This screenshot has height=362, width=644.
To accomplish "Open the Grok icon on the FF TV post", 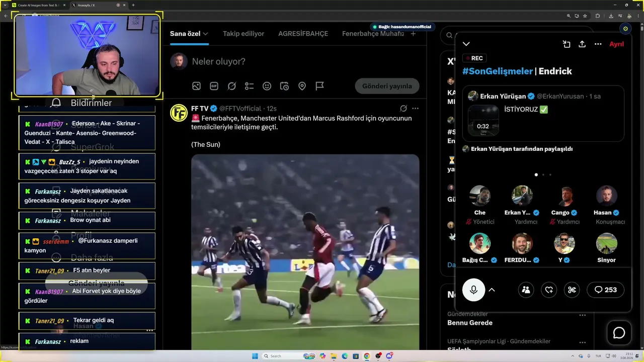I will tap(404, 109).
